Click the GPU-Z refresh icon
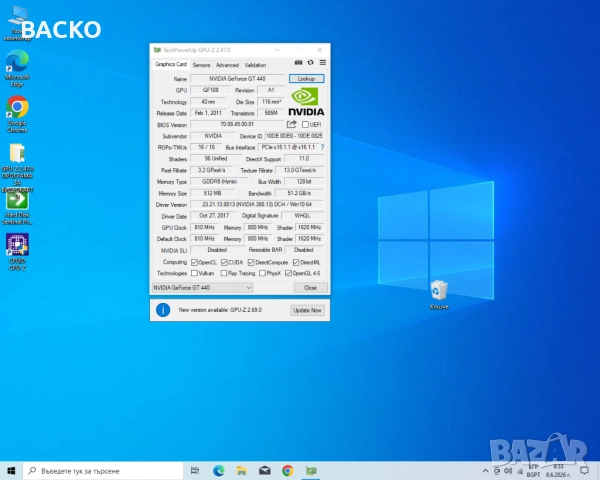Image resolution: width=600 pixels, height=480 pixels. click(310, 62)
